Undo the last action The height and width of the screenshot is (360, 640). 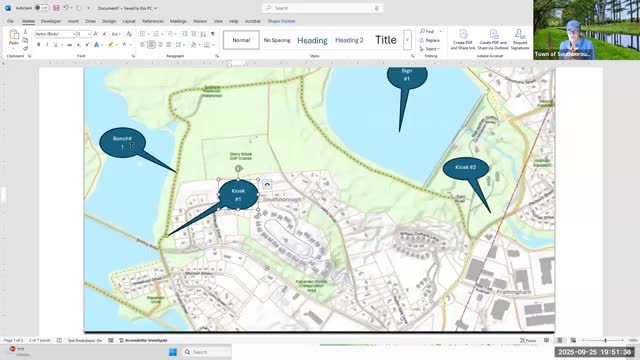66,8
